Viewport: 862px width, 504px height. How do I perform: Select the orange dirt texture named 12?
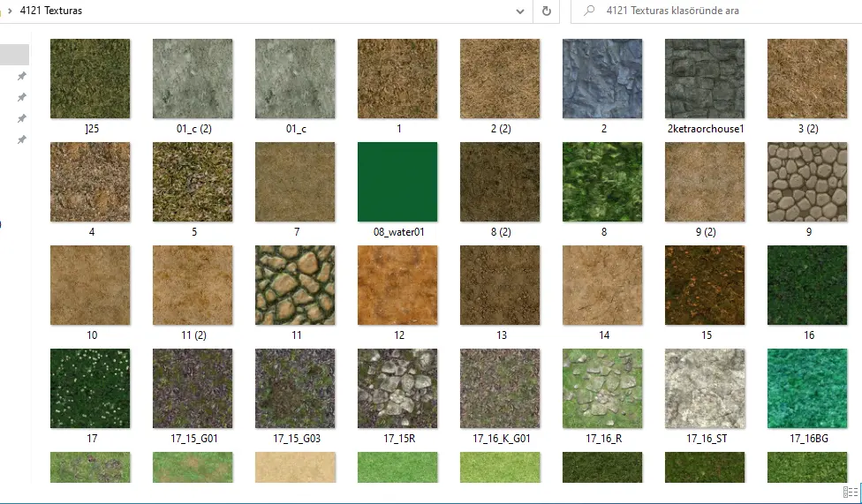coord(397,285)
